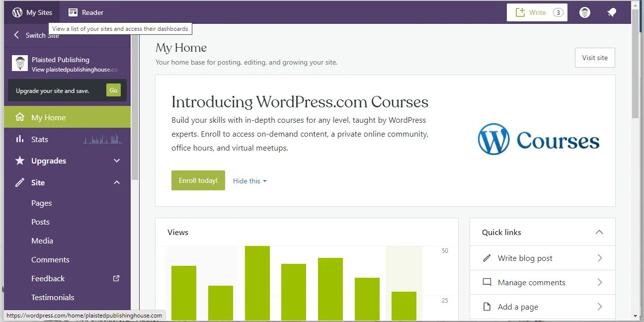Image resolution: width=644 pixels, height=322 pixels.
Task: Click the Stats sparkline mini chart
Action: pyautogui.click(x=103, y=139)
